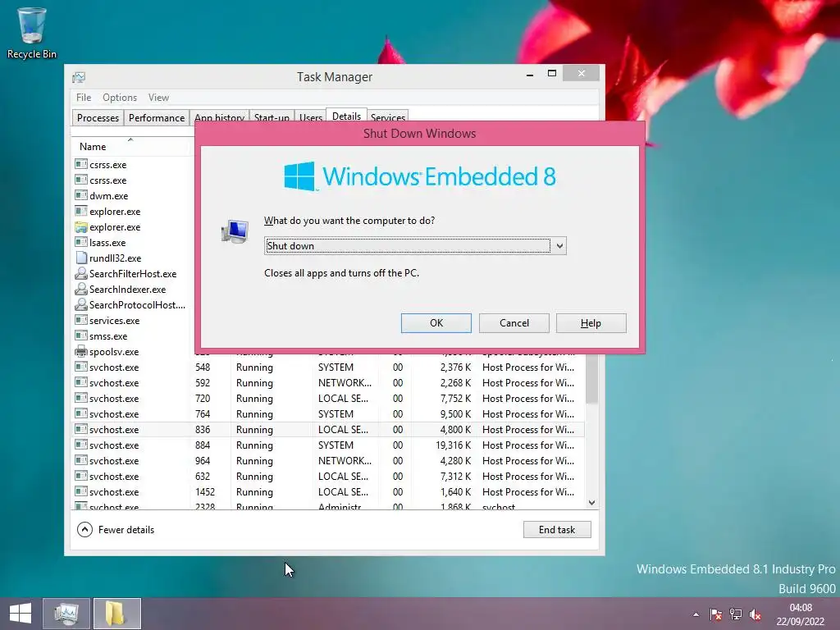Switch to the Processes tab
Image resolution: width=840 pixels, height=630 pixels.
tap(98, 118)
